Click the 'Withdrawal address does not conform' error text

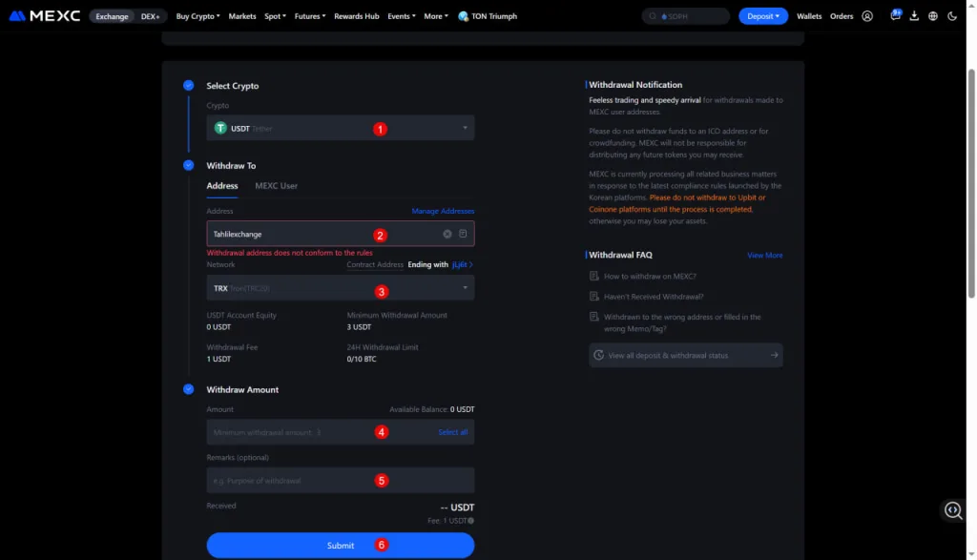coord(290,253)
